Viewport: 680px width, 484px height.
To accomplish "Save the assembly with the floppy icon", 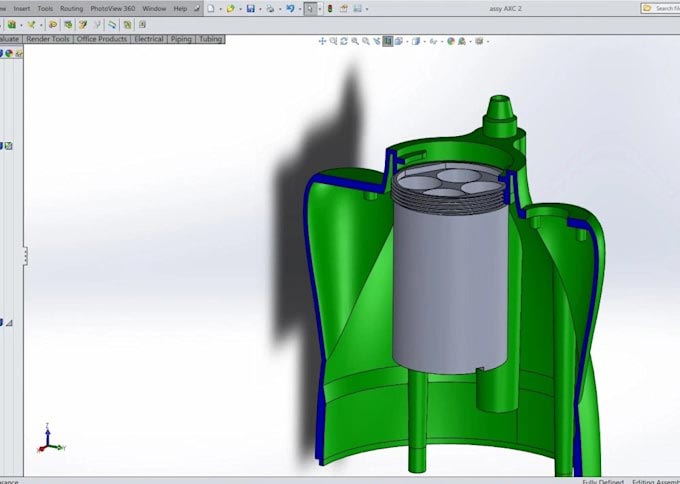I will point(251,8).
